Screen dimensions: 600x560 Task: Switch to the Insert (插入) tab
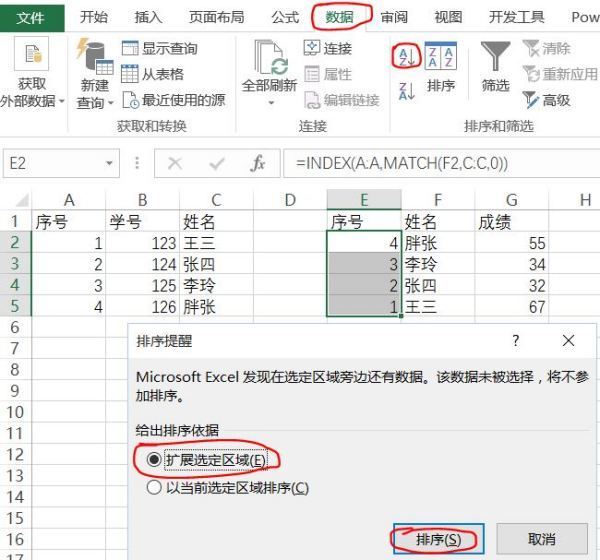[x=148, y=17]
